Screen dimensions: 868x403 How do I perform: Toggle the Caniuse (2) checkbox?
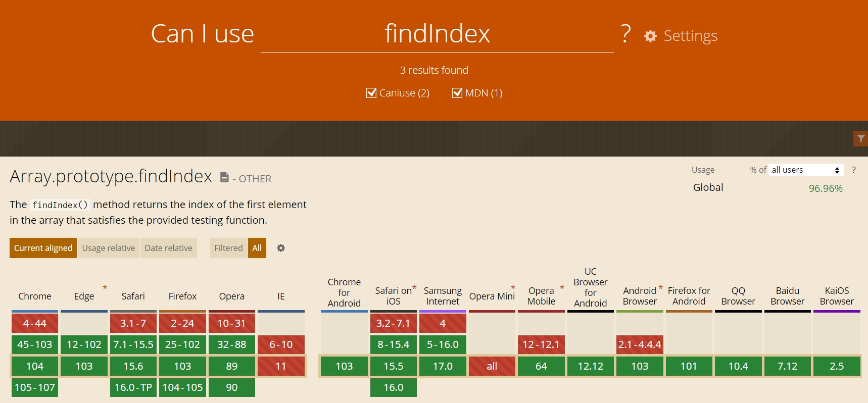[371, 93]
